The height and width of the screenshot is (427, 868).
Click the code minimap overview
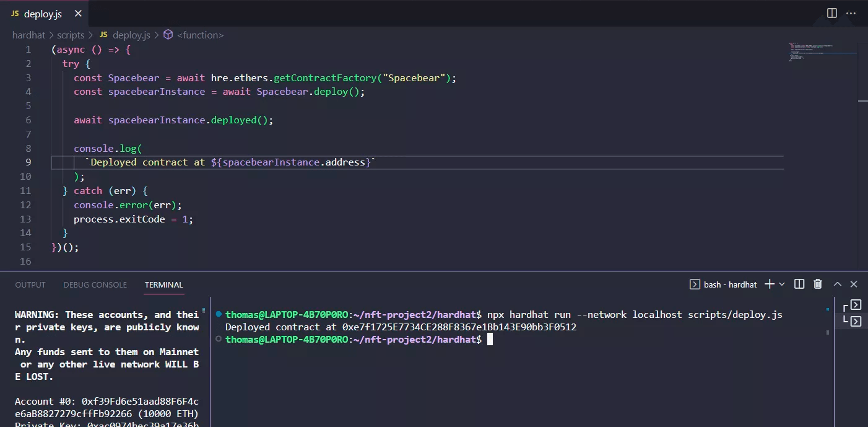[x=821, y=52]
